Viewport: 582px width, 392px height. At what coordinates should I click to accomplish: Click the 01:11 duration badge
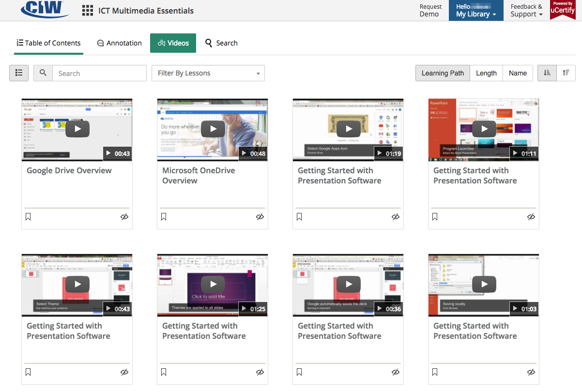pyautogui.click(x=524, y=154)
